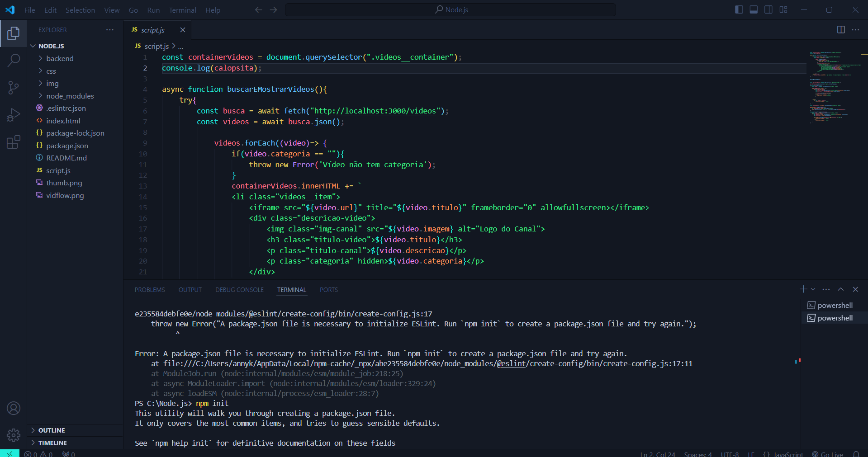Screen dimensions: 868x457
Task: Switch to the OUTPUT panel tab
Action: (x=190, y=290)
